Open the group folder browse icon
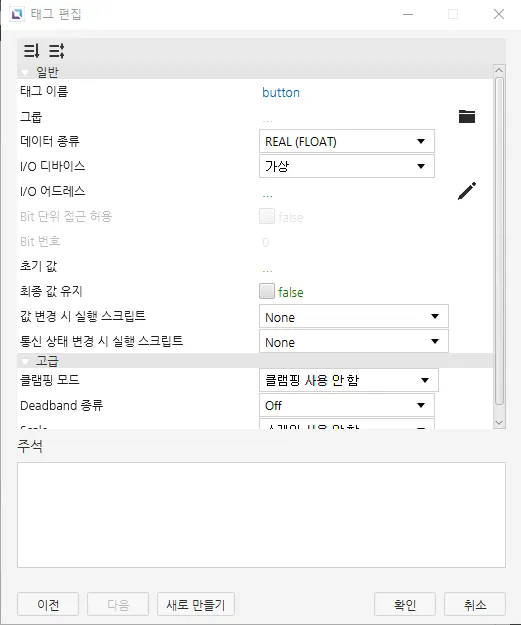This screenshot has height=625, width=521. click(x=467, y=116)
